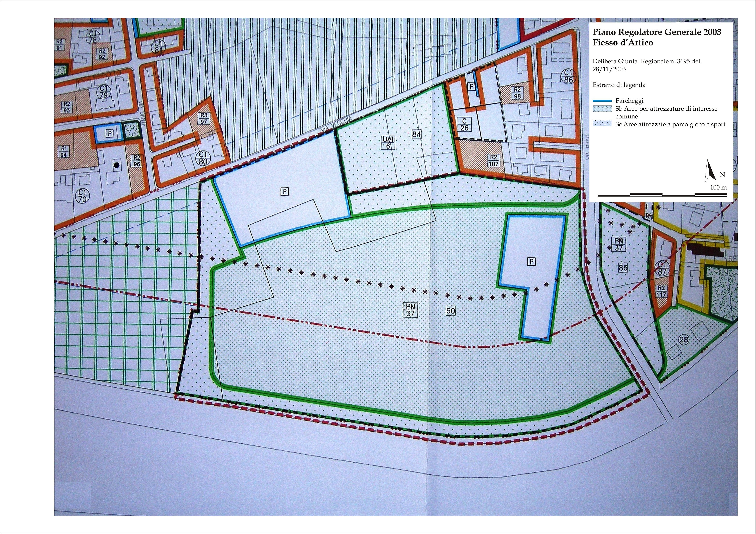
Task: Click the boxed '84' label beside UMI 6
Action: tap(417, 134)
